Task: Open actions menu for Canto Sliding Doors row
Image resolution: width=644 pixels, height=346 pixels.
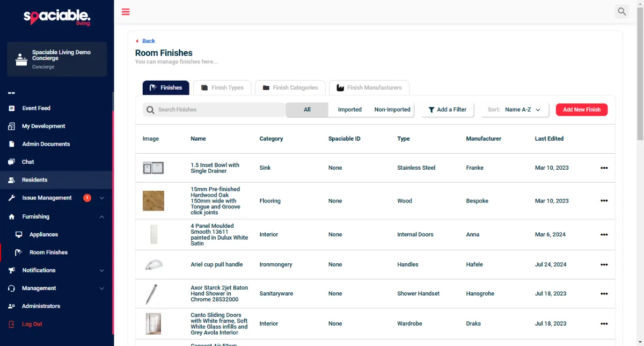Action: (x=604, y=324)
